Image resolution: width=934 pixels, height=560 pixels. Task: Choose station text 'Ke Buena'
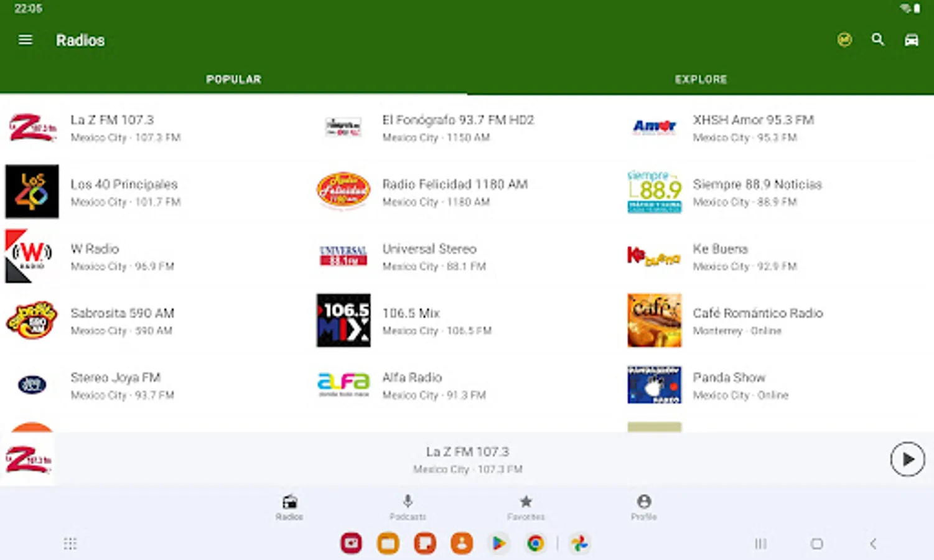point(721,248)
